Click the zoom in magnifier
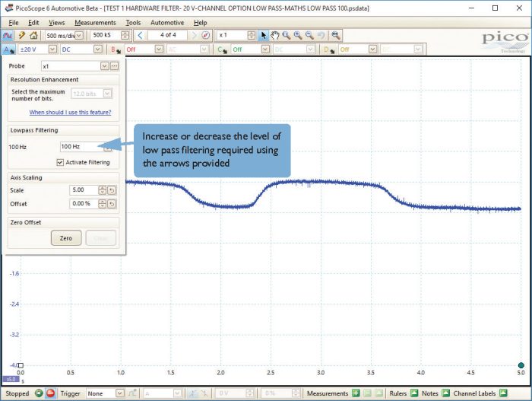This screenshot has width=532, height=401. click(298, 35)
